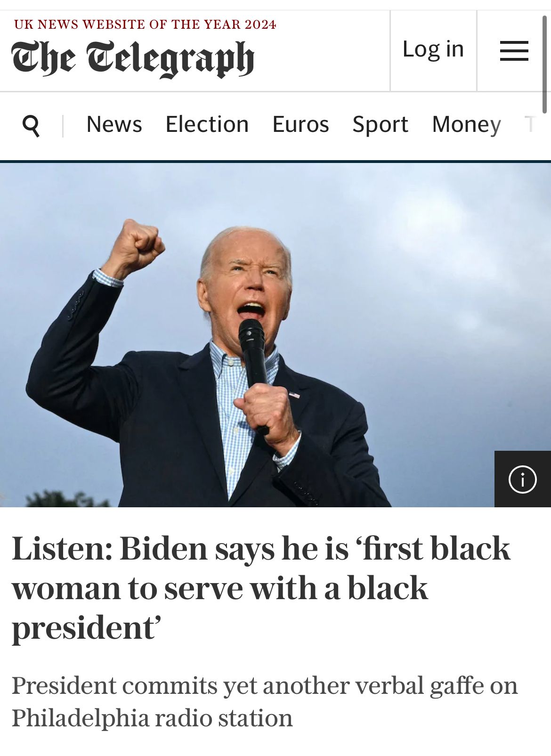The width and height of the screenshot is (551, 756).
Task: Open the hamburger menu icon
Action: [514, 51]
